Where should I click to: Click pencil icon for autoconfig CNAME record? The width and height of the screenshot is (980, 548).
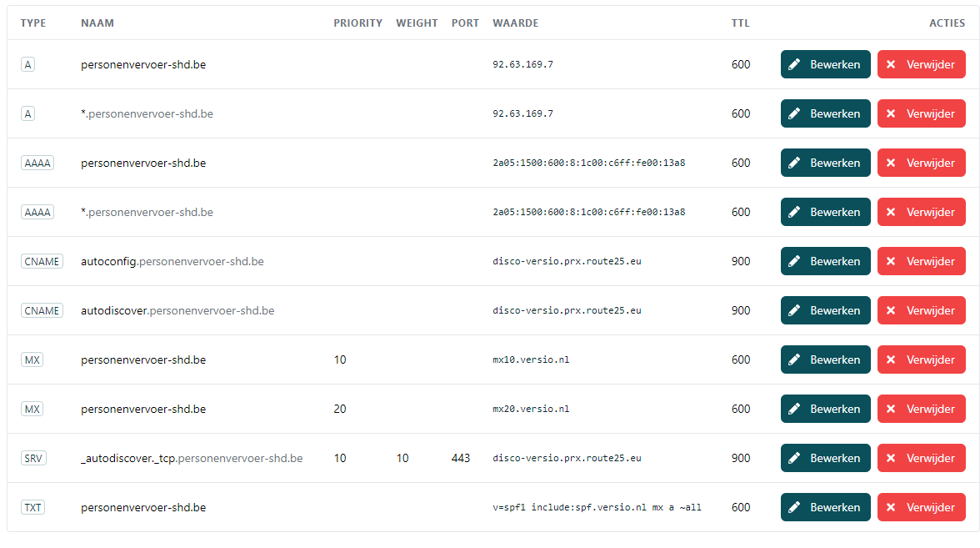pyautogui.click(x=794, y=261)
